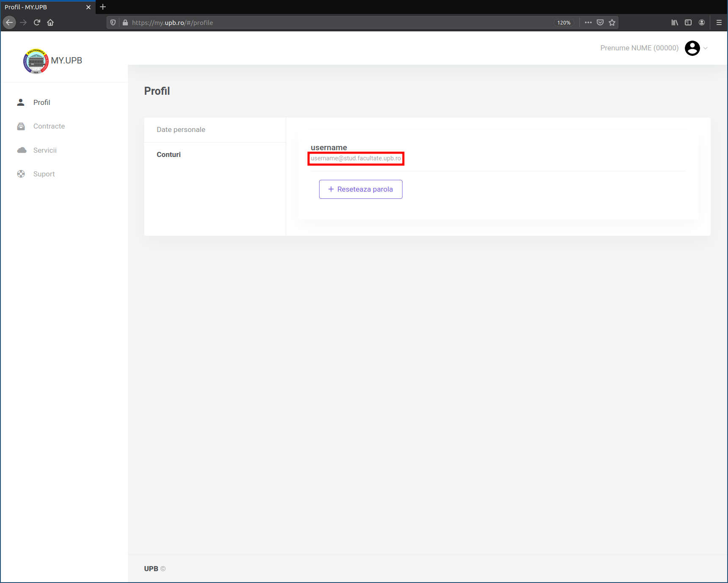
Task: Toggle the browser sidebar view icon
Action: coord(688,22)
